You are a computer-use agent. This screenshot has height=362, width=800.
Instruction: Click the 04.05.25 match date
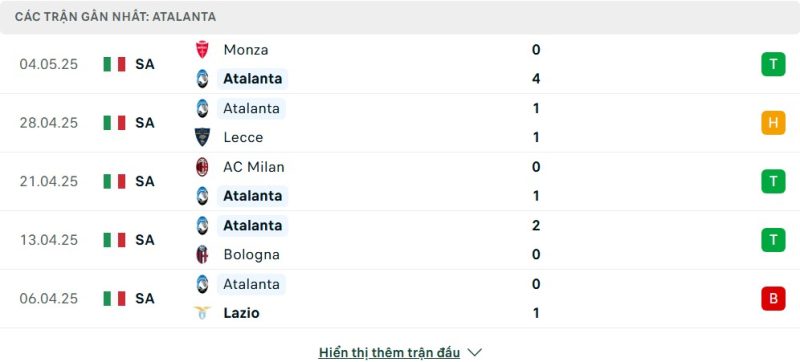click(x=49, y=64)
